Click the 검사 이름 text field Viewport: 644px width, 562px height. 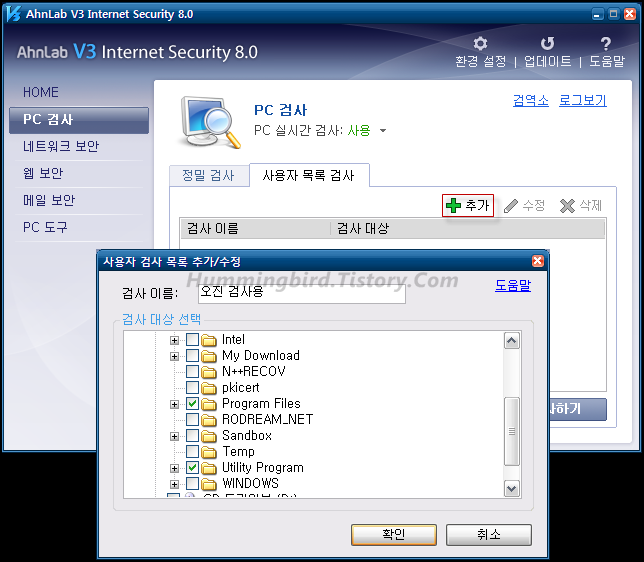(x=301, y=293)
